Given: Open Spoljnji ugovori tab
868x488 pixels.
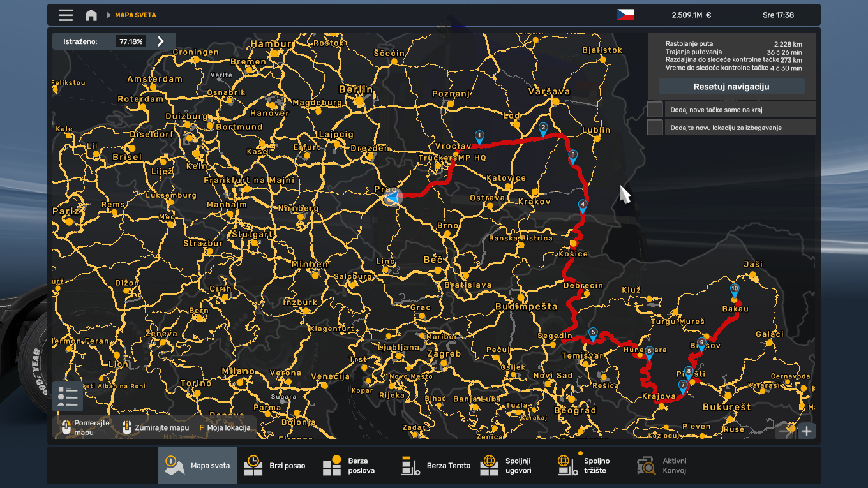Looking at the screenshot, I should tap(513, 466).
